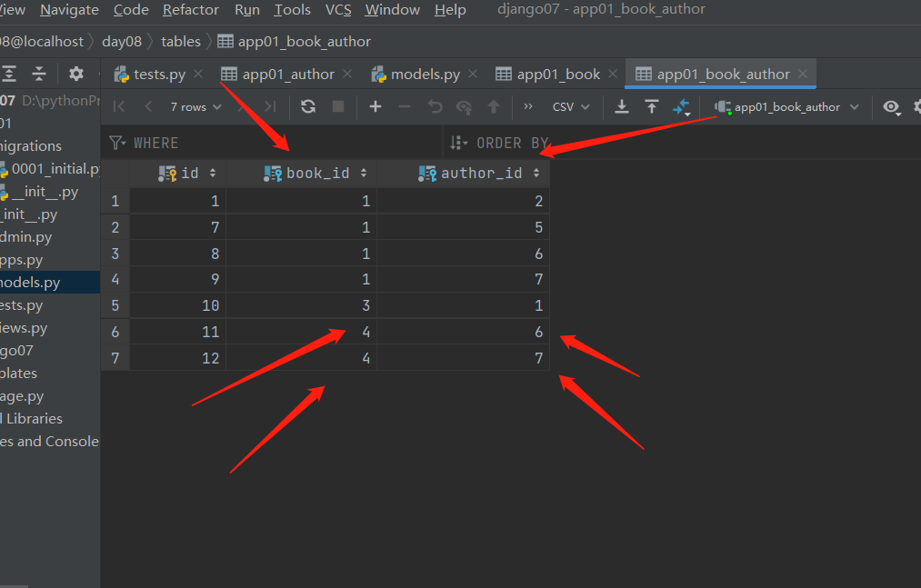Click the Revert changes undo icon
This screenshot has width=921, height=588.
[435, 106]
